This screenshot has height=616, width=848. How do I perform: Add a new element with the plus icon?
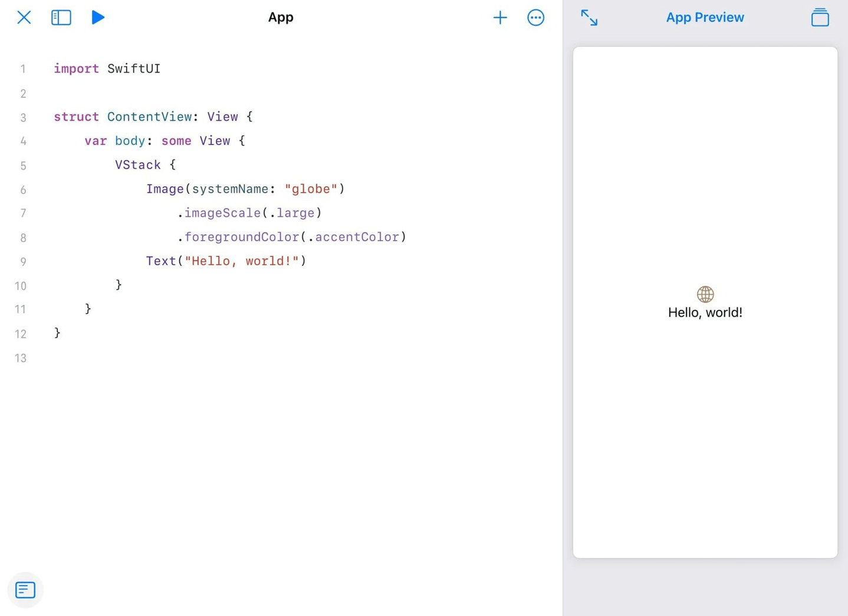(x=499, y=17)
